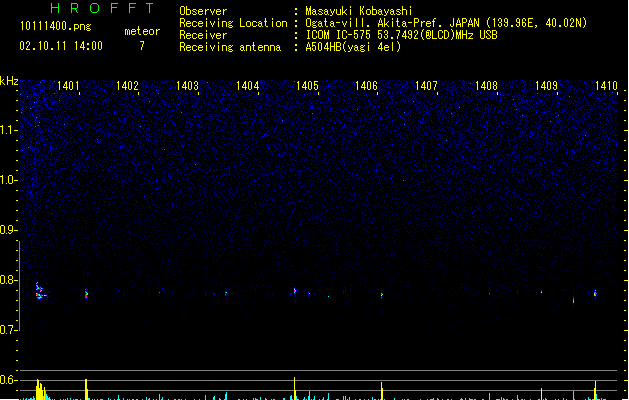Click the meteor echo just before 1405

[295, 290]
